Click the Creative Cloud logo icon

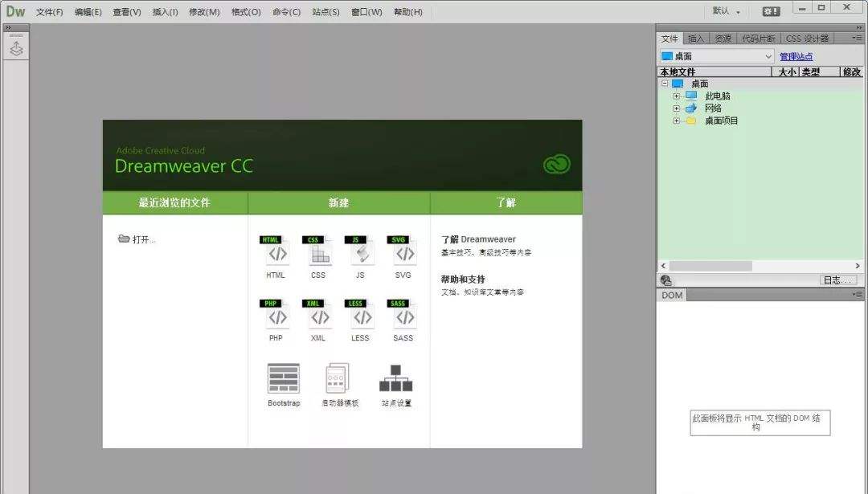[x=556, y=165]
